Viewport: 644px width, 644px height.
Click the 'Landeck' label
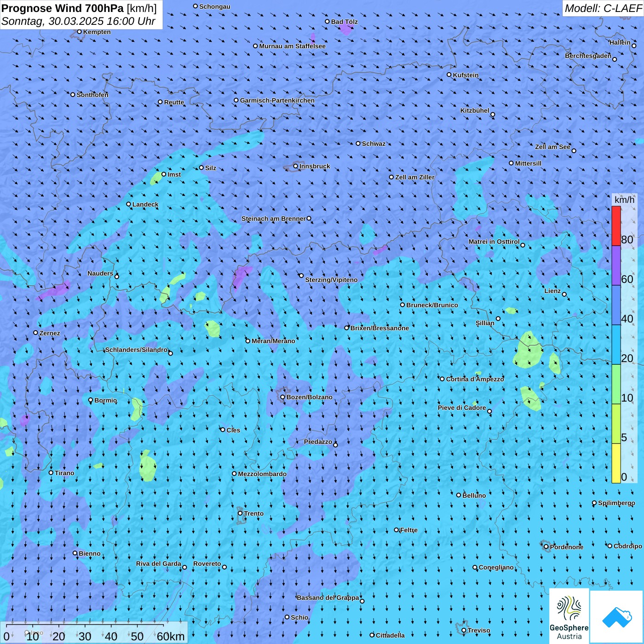tap(145, 204)
